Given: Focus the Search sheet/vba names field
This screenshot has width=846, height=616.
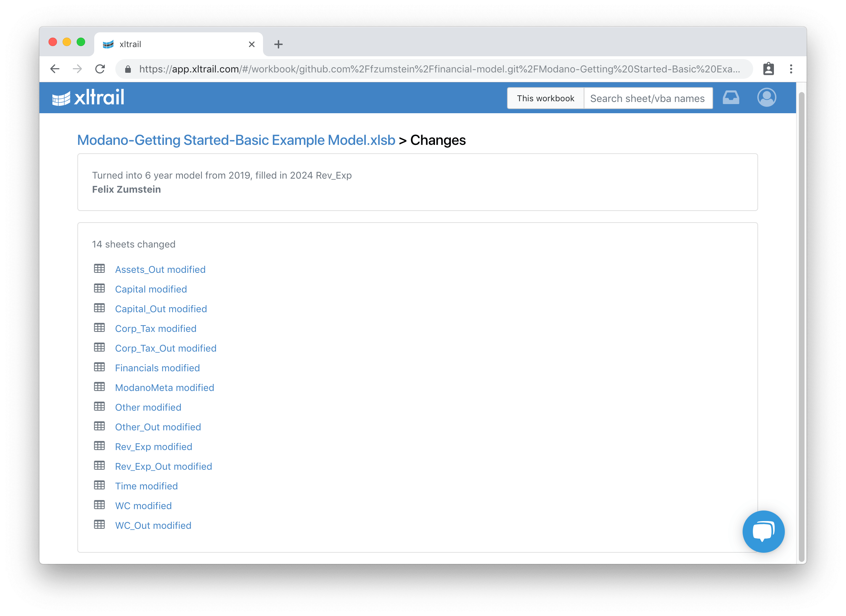Looking at the screenshot, I should (x=648, y=98).
